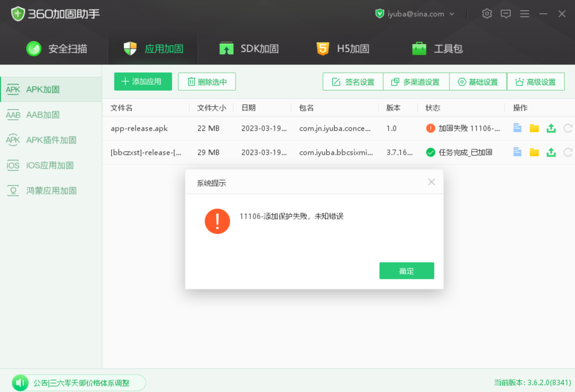Click version 1.0 cell
Screen dimensions: 575x392
point(391,129)
